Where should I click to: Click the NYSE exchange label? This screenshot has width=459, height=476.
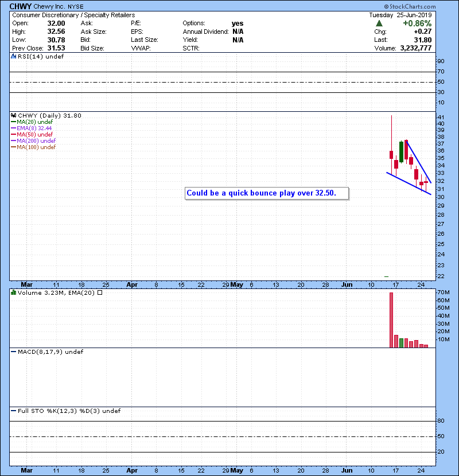(x=76, y=7)
